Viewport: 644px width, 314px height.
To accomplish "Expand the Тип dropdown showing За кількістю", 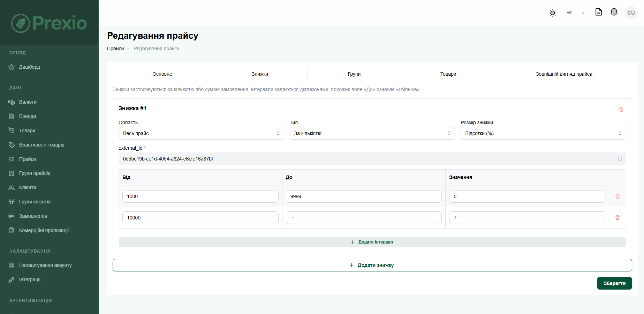I will [x=372, y=133].
